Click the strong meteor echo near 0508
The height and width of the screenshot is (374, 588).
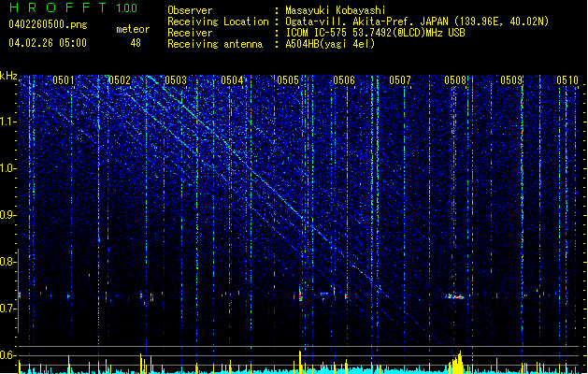(x=455, y=296)
